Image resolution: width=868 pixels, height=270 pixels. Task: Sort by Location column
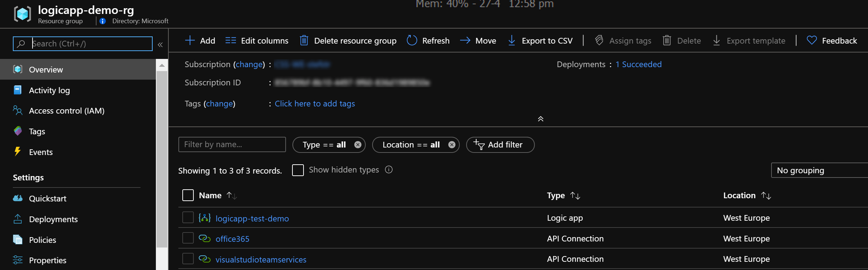747,195
